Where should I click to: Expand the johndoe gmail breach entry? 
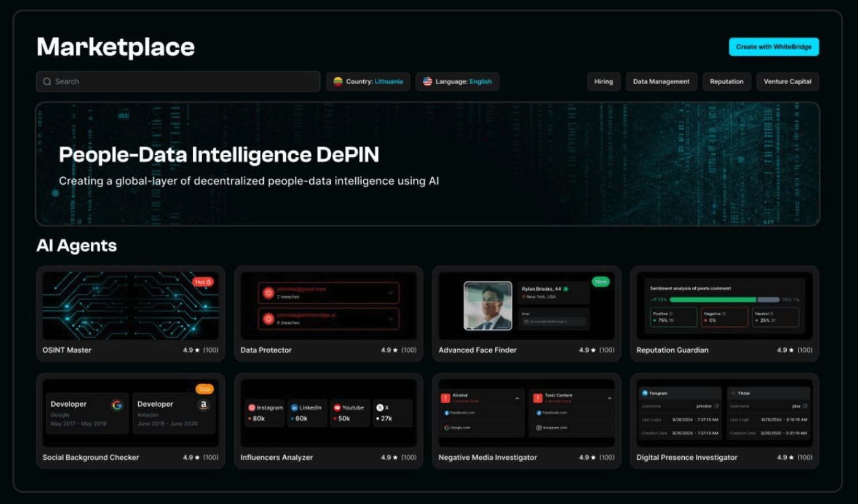tap(391, 293)
